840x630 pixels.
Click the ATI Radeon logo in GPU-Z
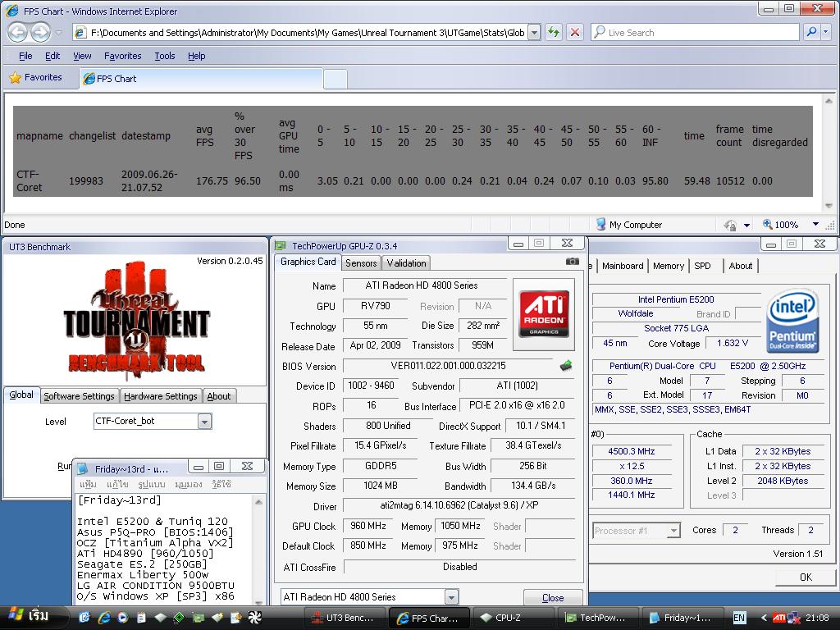(544, 314)
